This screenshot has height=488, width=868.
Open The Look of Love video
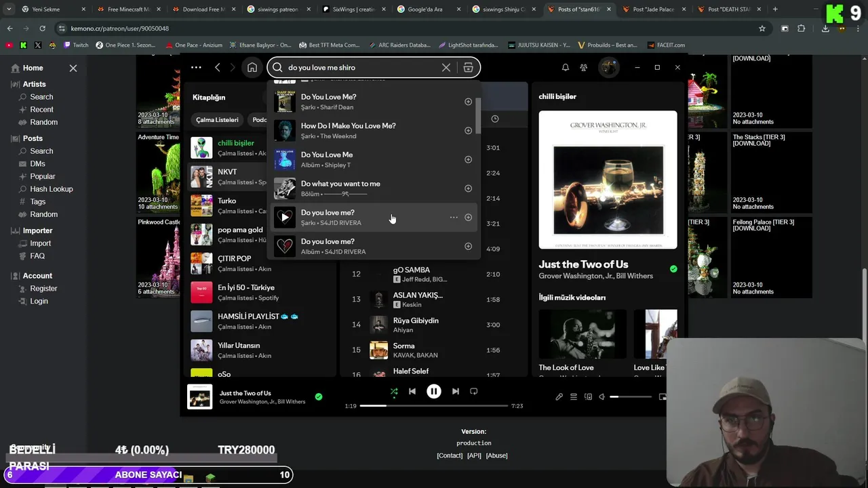point(583,341)
